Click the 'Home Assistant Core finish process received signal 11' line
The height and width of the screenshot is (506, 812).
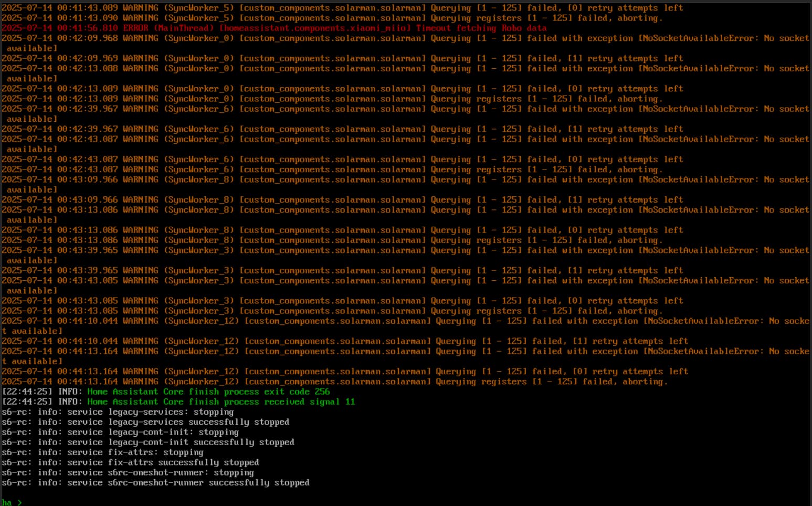pyautogui.click(x=178, y=402)
